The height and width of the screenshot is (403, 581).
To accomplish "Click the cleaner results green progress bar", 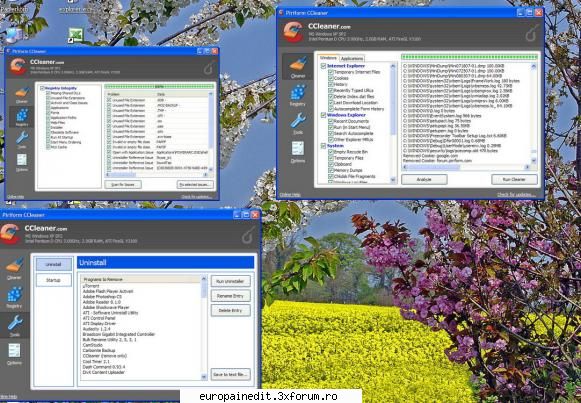I will pyautogui.click(x=469, y=57).
